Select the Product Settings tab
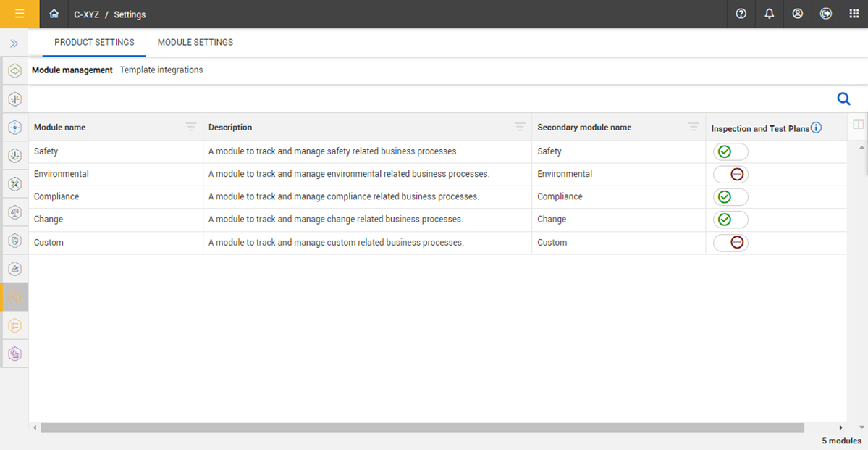 [x=94, y=43]
